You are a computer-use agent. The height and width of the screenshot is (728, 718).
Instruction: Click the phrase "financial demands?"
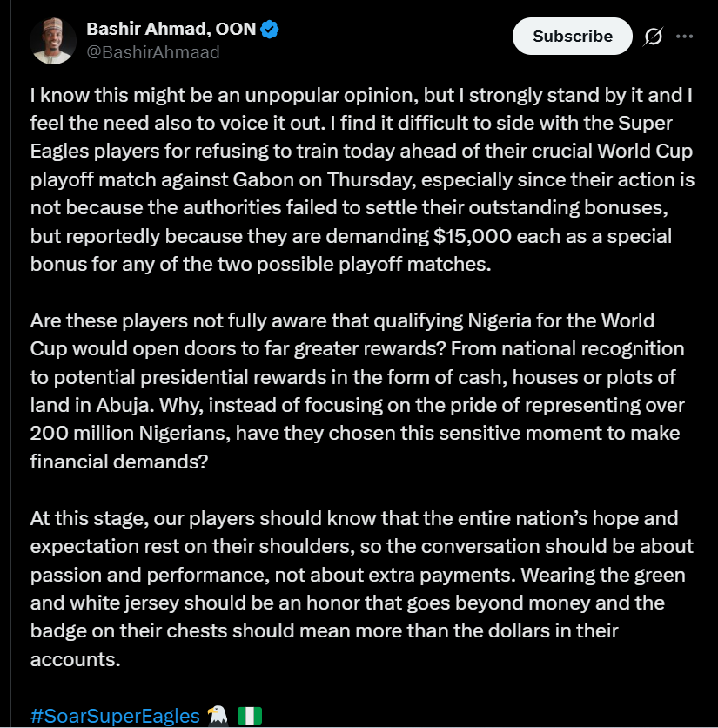click(x=119, y=462)
